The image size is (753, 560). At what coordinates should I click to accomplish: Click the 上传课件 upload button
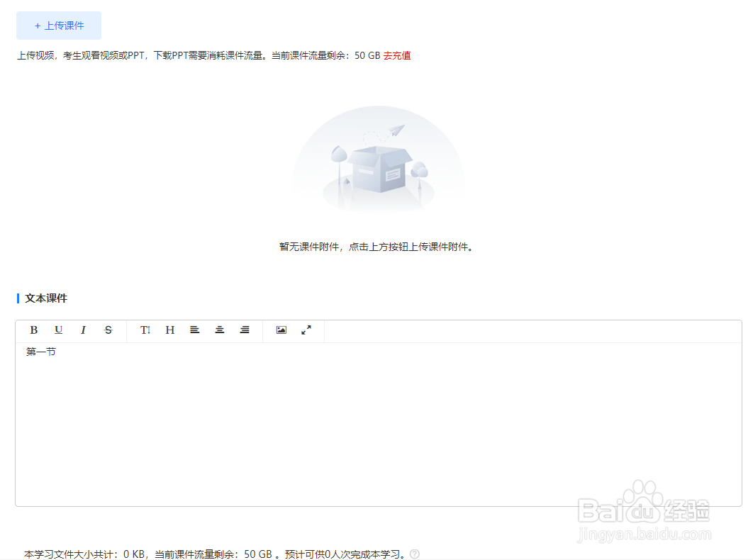(x=58, y=25)
